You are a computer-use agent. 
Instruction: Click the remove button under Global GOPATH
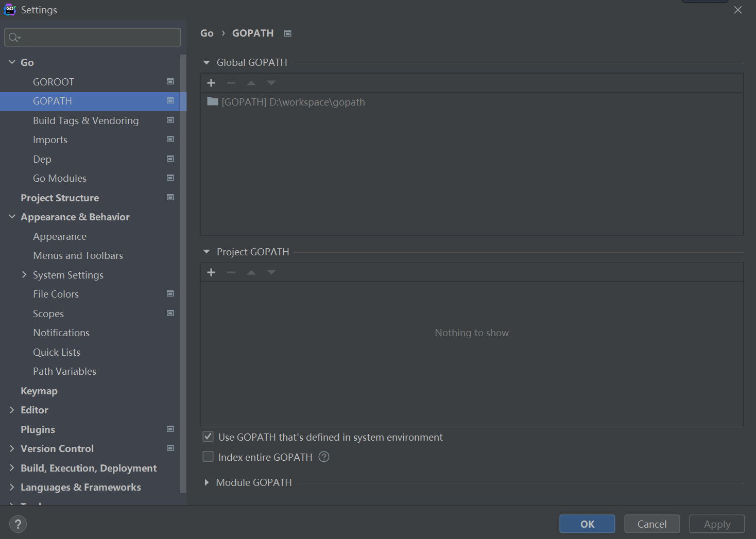click(x=231, y=83)
